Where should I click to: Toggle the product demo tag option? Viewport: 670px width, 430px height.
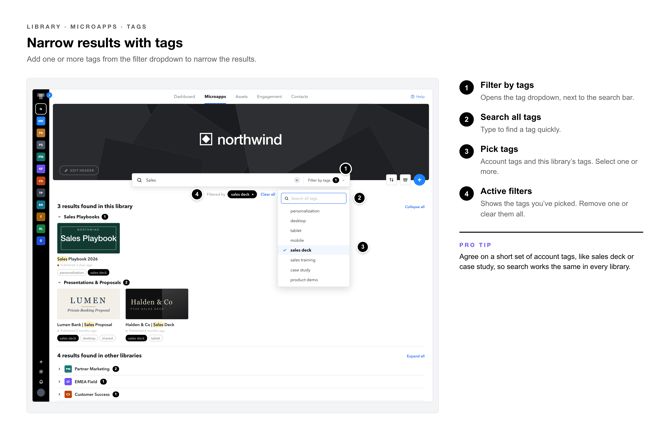point(314,280)
